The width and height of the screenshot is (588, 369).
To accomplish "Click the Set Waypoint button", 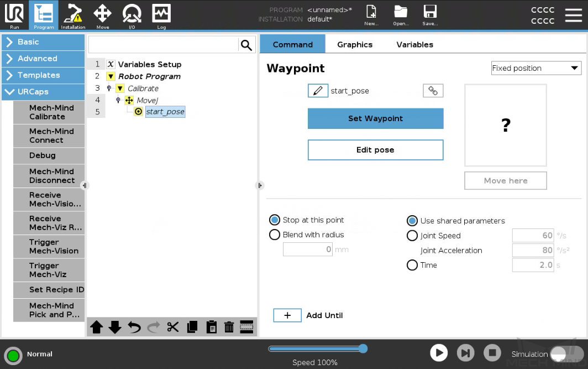I will [375, 118].
